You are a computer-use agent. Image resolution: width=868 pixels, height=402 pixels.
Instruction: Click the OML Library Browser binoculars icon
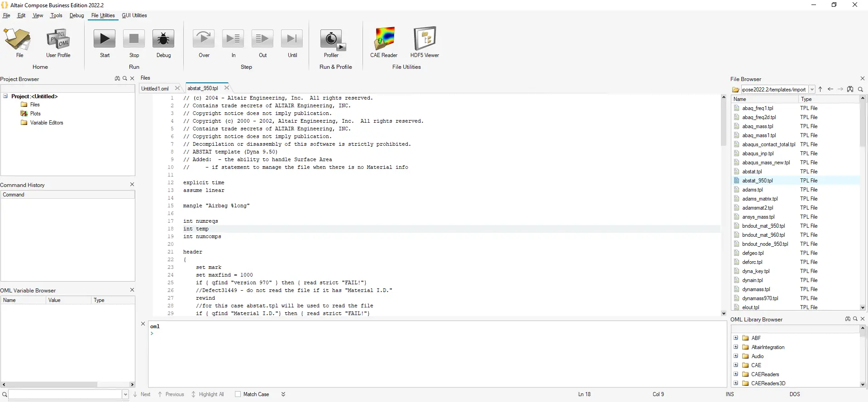click(848, 319)
